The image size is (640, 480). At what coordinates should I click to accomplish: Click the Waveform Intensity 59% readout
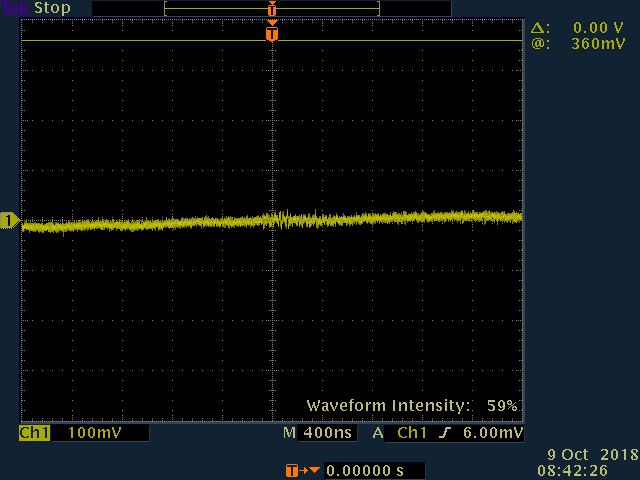pos(411,406)
